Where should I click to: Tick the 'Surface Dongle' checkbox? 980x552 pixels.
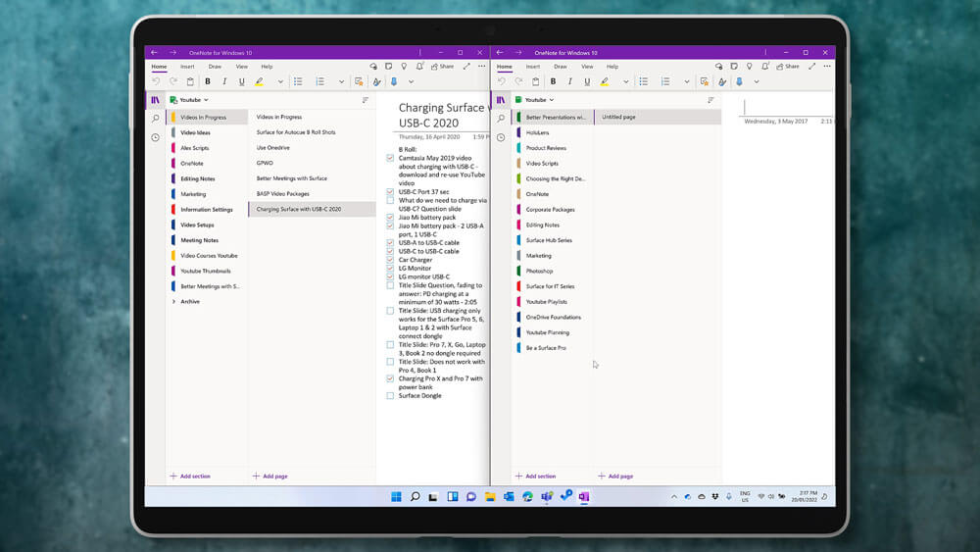pos(391,396)
